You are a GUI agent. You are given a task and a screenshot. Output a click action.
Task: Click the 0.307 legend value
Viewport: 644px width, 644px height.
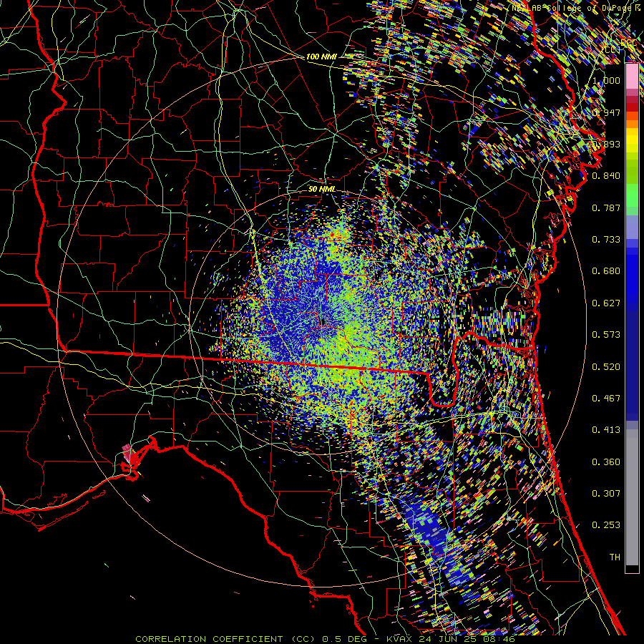(606, 494)
